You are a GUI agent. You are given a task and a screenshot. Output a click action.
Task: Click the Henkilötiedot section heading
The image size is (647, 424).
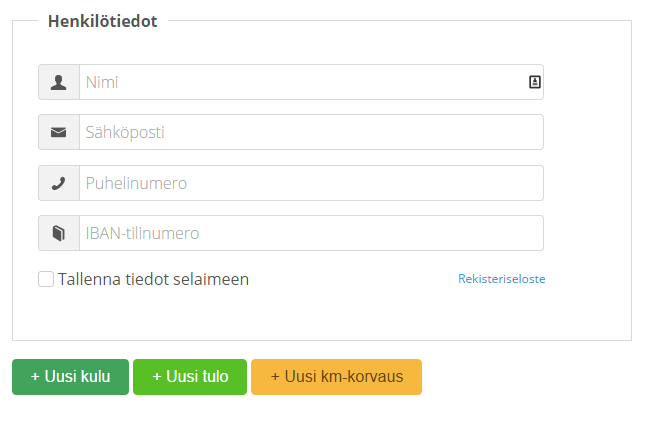coord(102,21)
